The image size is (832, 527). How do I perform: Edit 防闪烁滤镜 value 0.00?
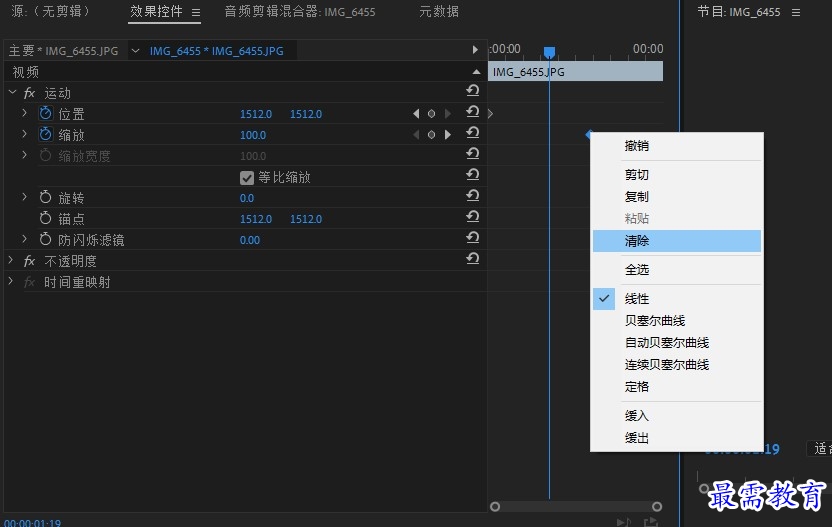click(249, 240)
